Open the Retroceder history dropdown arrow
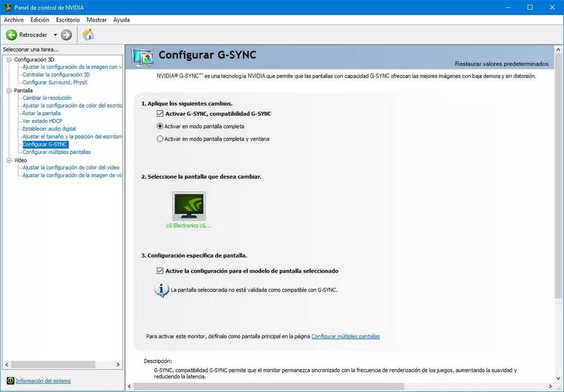The height and width of the screenshot is (392, 564). 55,35
